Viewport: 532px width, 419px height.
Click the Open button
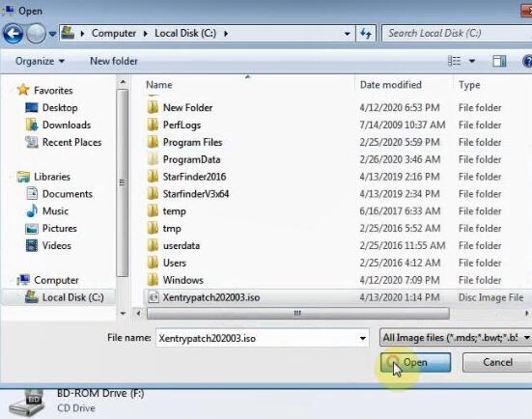tap(415, 362)
